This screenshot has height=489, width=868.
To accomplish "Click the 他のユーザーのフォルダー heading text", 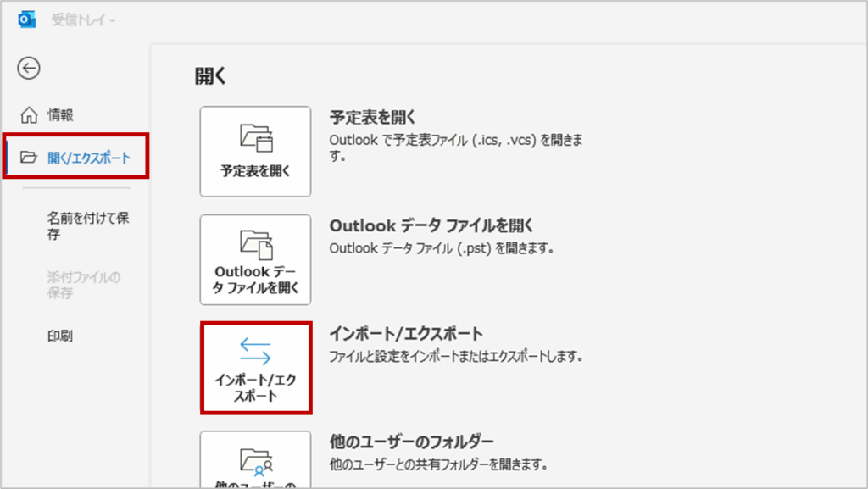I will click(411, 442).
